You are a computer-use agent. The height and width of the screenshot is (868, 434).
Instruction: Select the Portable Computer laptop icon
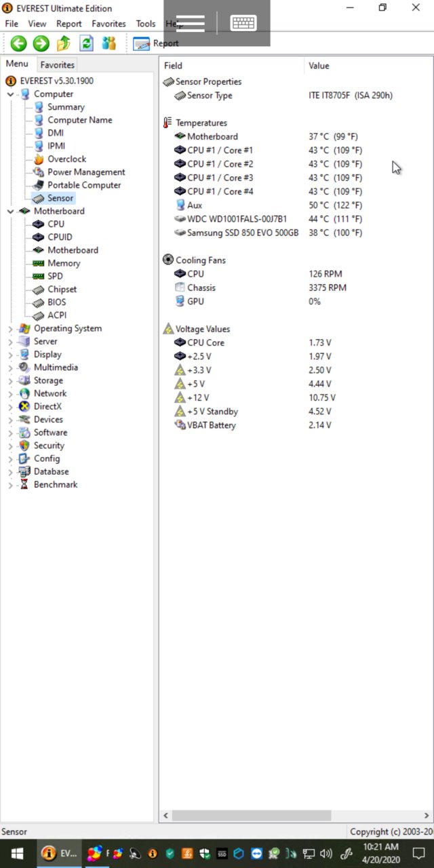point(39,185)
